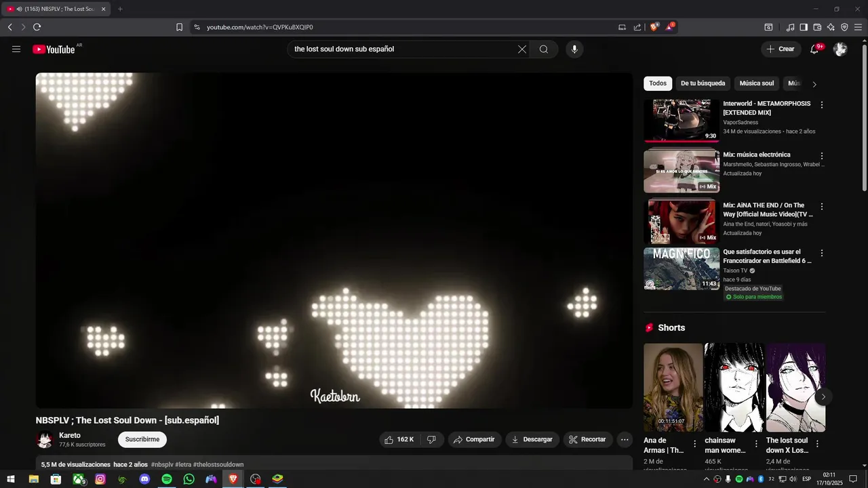Open more actions ellipsis under the video
This screenshot has height=488, width=868.
pyautogui.click(x=625, y=439)
